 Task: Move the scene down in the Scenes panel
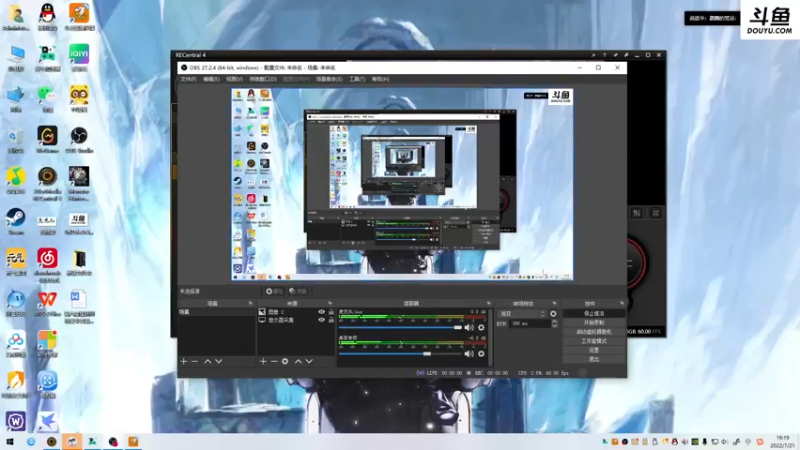click(219, 361)
